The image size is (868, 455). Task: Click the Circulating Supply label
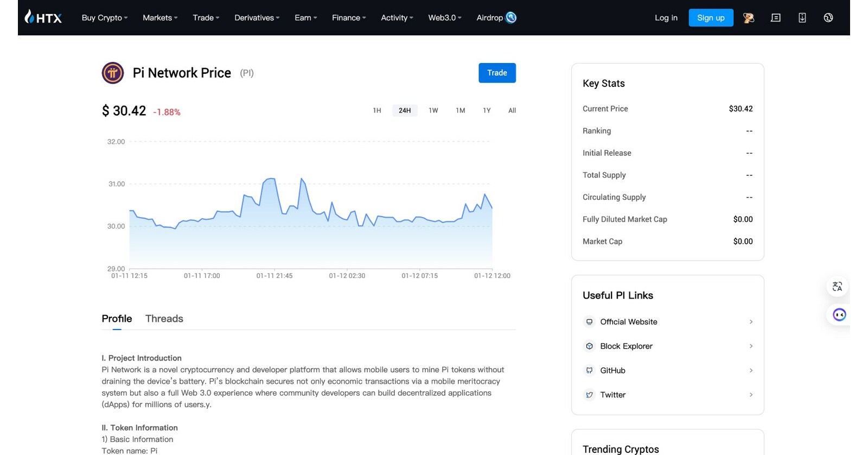click(614, 197)
